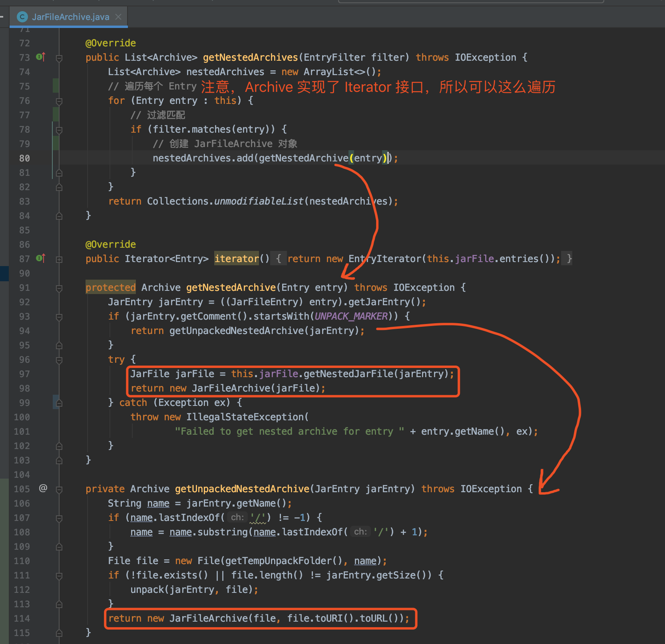
Task: Collapse the if fold at line 93
Action: 59,317
